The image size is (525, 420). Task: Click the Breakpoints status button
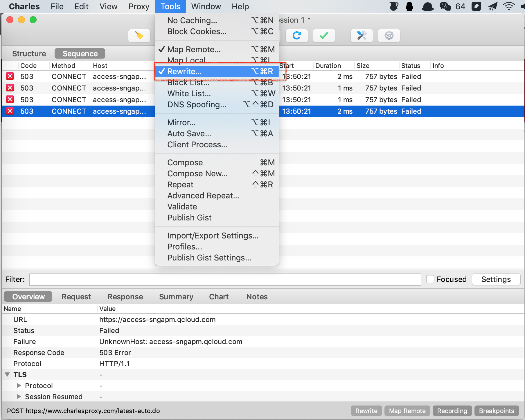(496, 411)
